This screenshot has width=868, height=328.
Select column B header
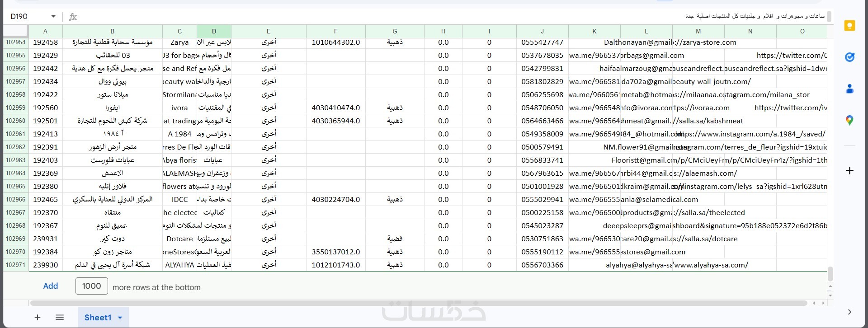coord(113,31)
